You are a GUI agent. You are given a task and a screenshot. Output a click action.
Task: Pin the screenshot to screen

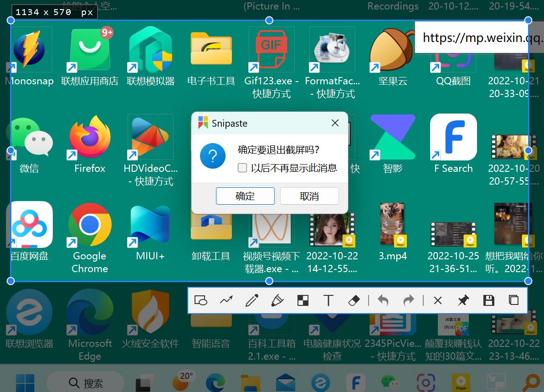tap(463, 300)
